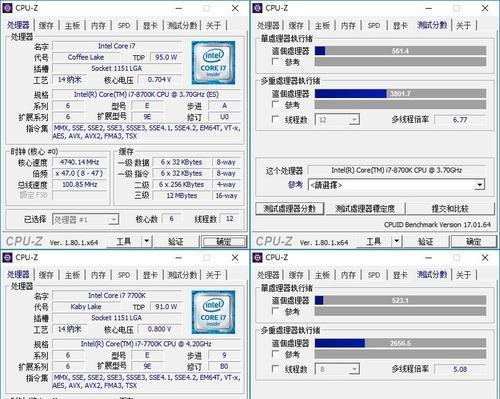Click 工具 button in top-left window
This screenshot has height=399, width=500.
tap(124, 241)
